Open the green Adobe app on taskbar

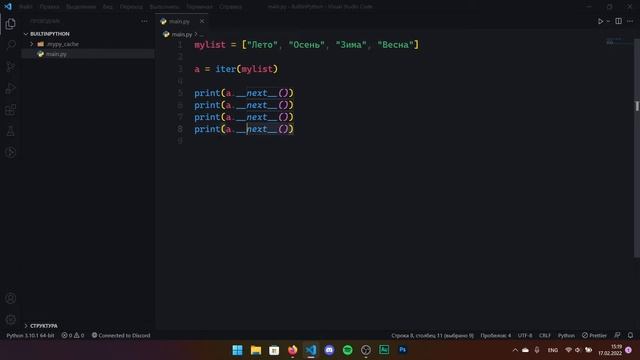tap(384, 350)
